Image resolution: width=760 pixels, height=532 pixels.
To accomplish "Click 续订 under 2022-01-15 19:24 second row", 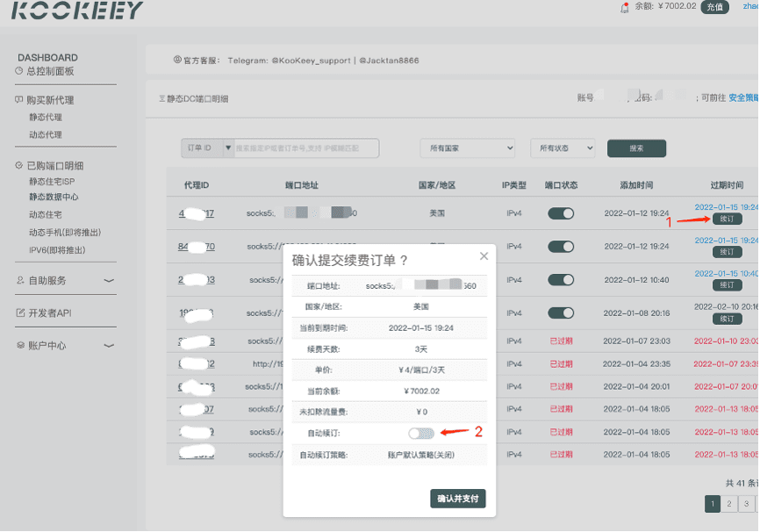I will click(x=727, y=252).
